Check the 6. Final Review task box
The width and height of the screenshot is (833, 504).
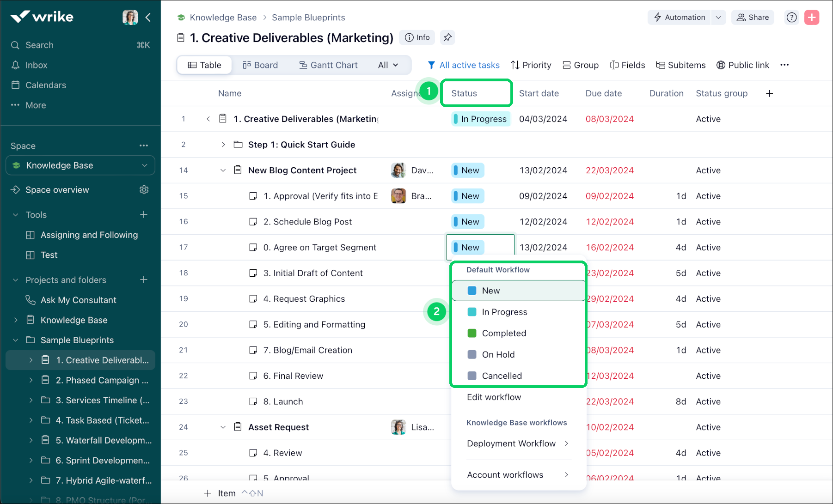253,376
